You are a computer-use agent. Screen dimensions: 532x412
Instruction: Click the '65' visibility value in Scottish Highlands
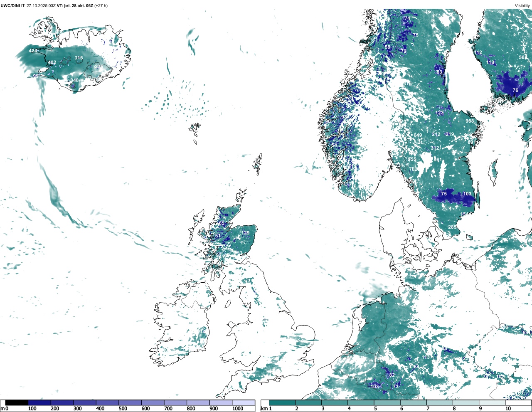(x=222, y=224)
